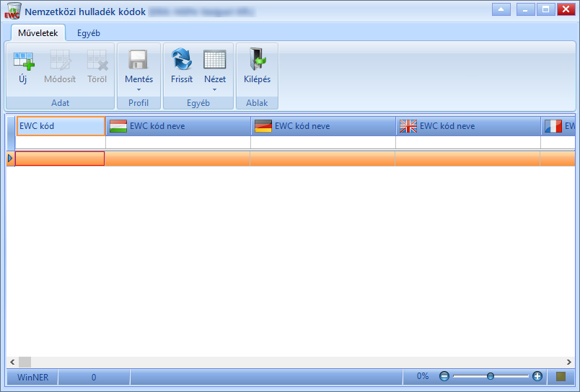
Task: Click the horizontal scrollbar right arrow
Action: tap(569, 362)
